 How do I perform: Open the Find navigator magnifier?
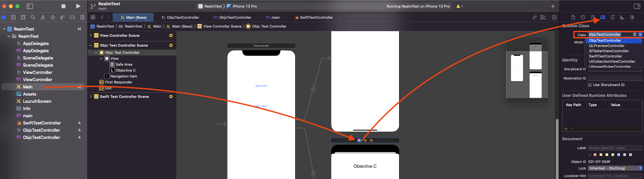click(x=33, y=17)
